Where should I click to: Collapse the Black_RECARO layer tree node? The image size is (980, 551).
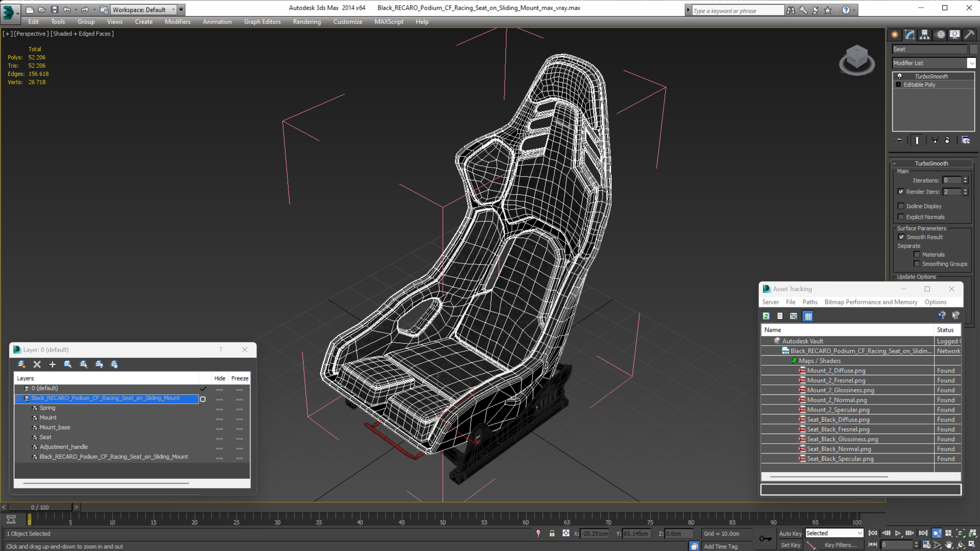point(18,398)
